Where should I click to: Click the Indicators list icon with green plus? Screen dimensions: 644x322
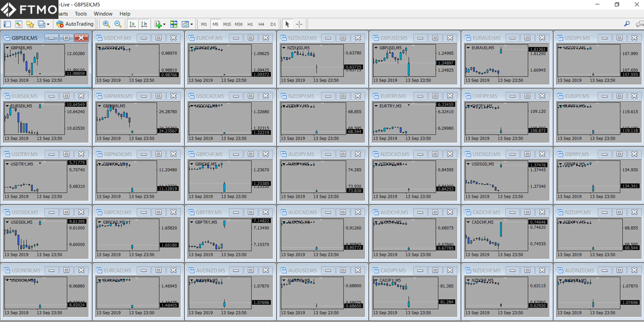158,24
